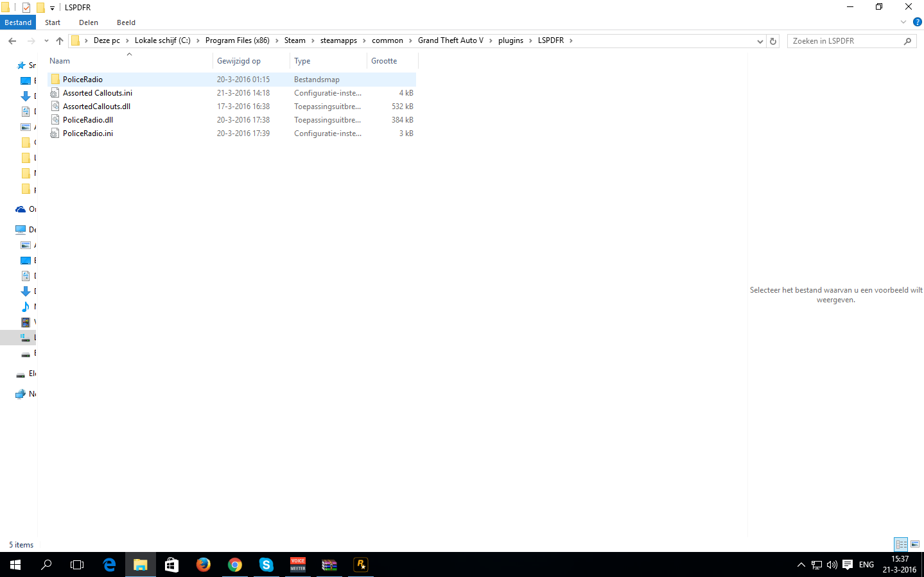Expand the chevron after Steam in the address bar

(x=313, y=40)
